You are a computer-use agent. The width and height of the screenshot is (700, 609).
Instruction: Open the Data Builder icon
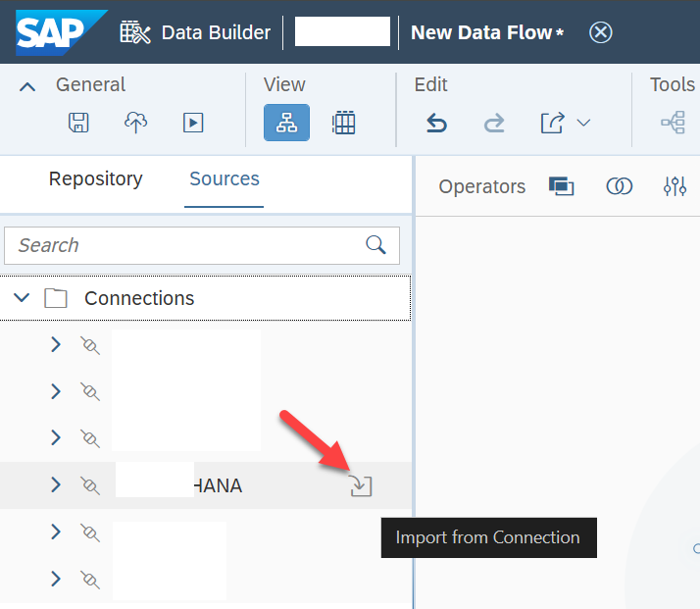[135, 32]
